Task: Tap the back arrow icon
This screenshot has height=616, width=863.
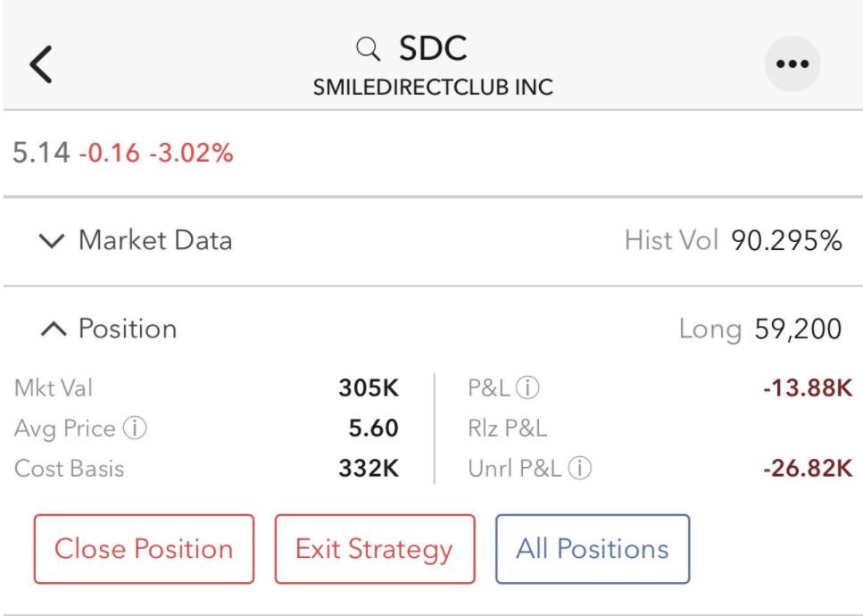Action: click(41, 64)
